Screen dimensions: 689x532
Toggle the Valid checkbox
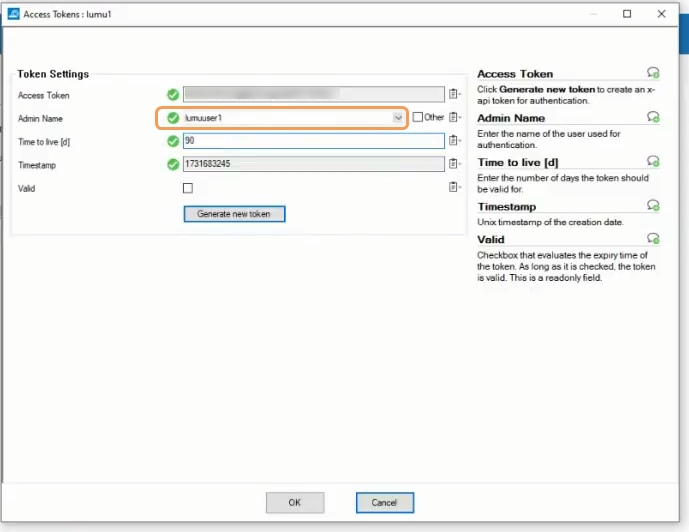click(187, 188)
